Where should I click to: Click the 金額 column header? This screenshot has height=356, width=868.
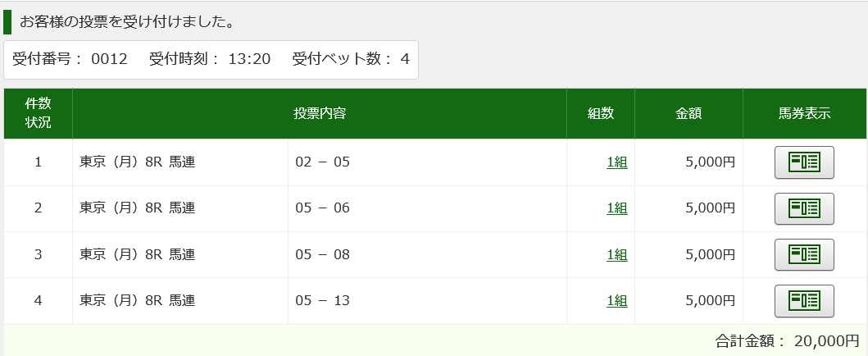click(x=688, y=113)
